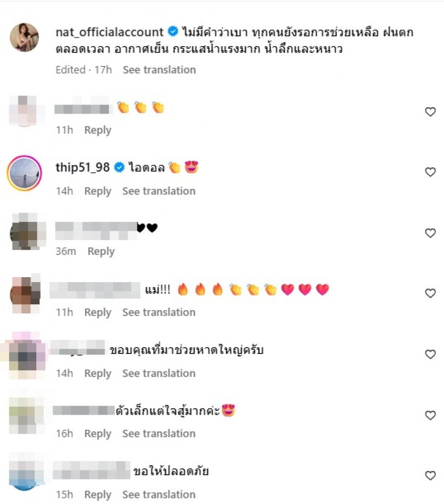Reply to the 36m black hearts comment

click(x=101, y=251)
